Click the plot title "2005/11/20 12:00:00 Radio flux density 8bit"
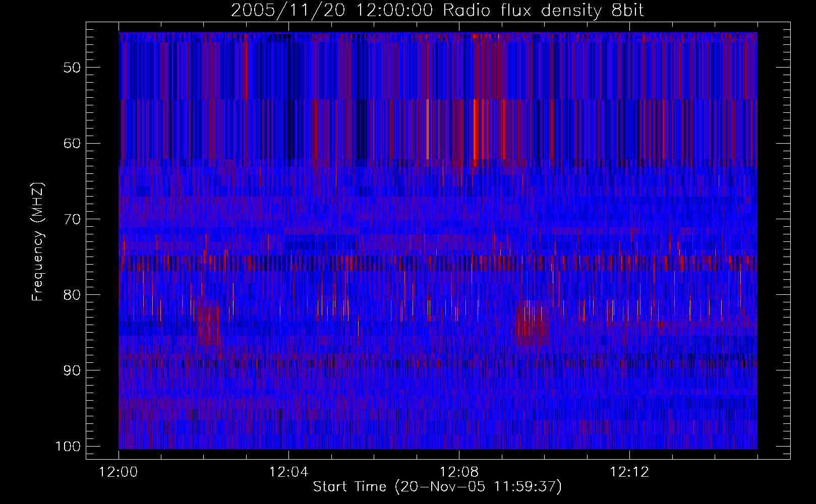816x504 pixels. [x=437, y=10]
